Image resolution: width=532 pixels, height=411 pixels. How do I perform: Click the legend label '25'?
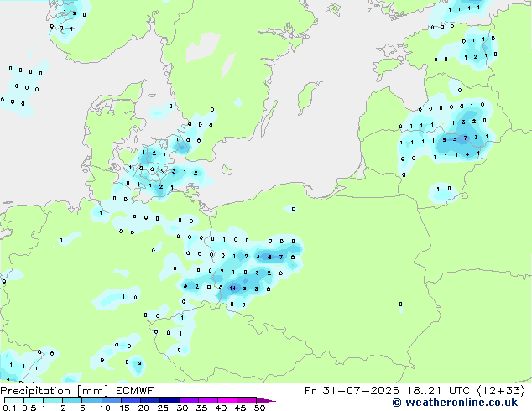click(x=163, y=408)
